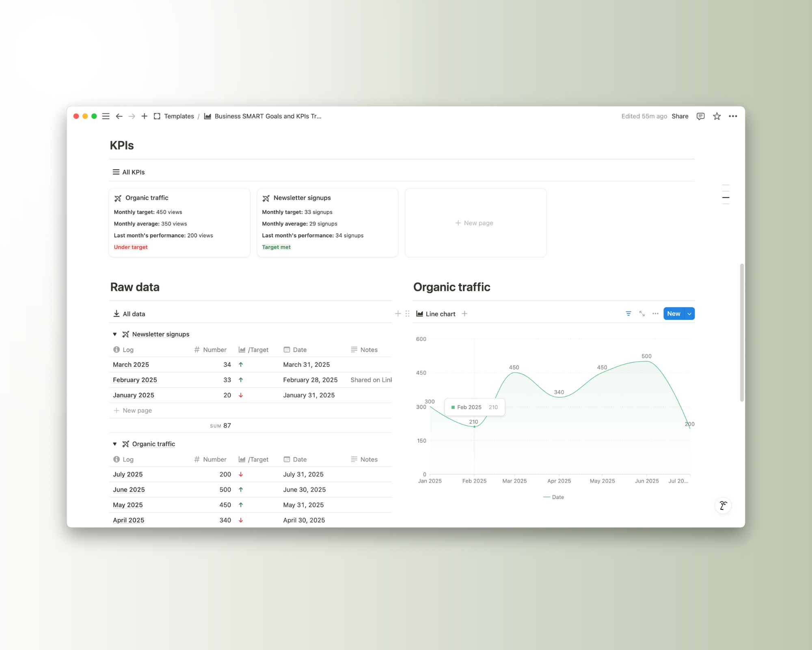Open Templates in the breadcrumb
This screenshot has width=812, height=650.
[x=179, y=116]
